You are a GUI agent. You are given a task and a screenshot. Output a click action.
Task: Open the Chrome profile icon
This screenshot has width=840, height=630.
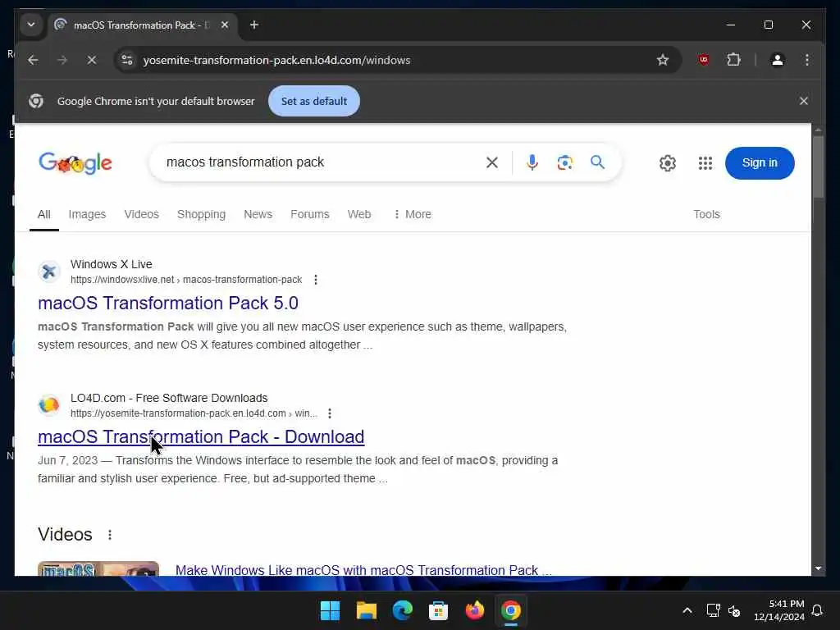778,60
